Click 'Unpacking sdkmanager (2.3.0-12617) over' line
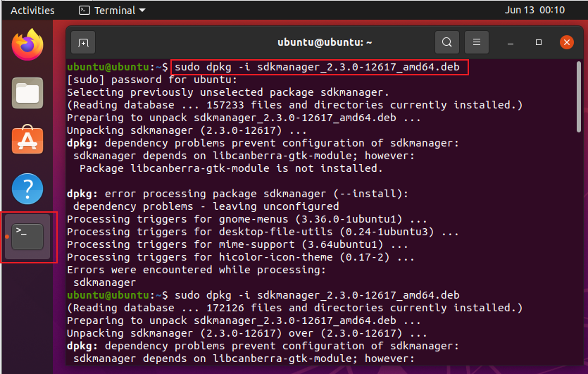Screen dimensions: 588x374 [246, 333]
